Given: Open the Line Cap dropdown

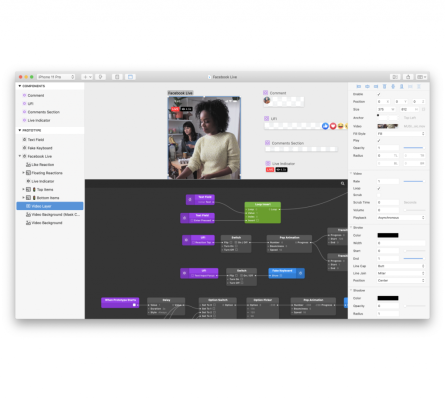Looking at the screenshot, I should (x=401, y=266).
